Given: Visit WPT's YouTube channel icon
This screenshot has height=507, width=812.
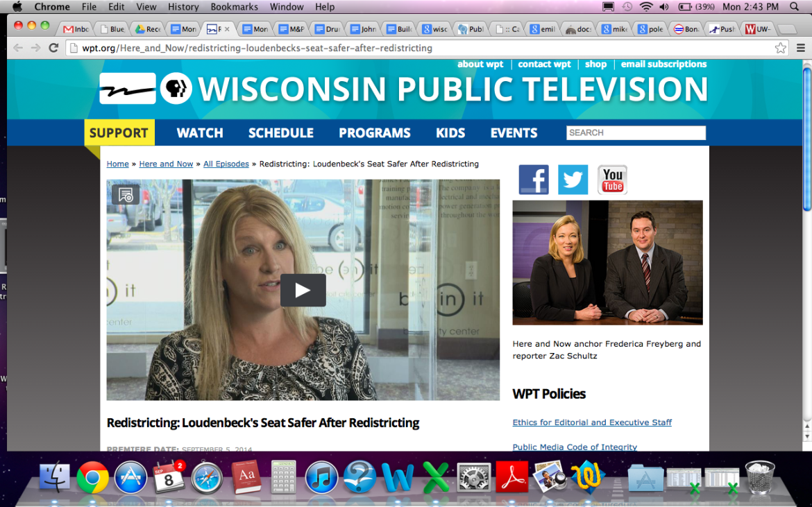Looking at the screenshot, I should (612, 179).
